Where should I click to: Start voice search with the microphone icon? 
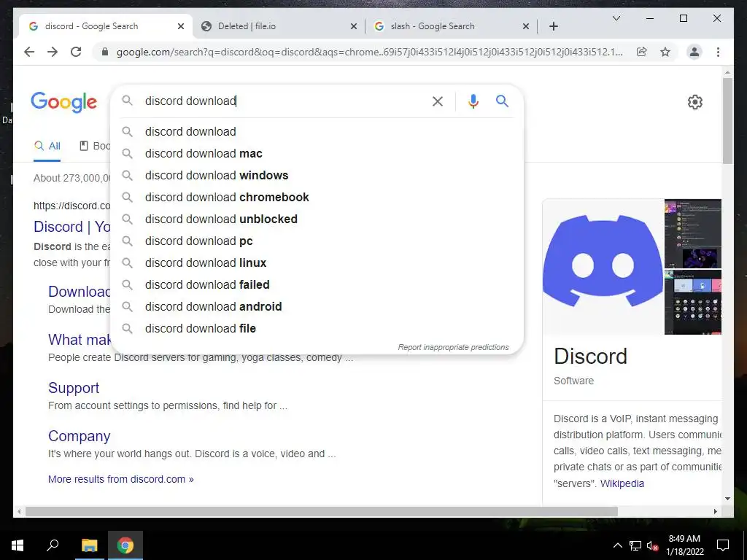click(473, 101)
